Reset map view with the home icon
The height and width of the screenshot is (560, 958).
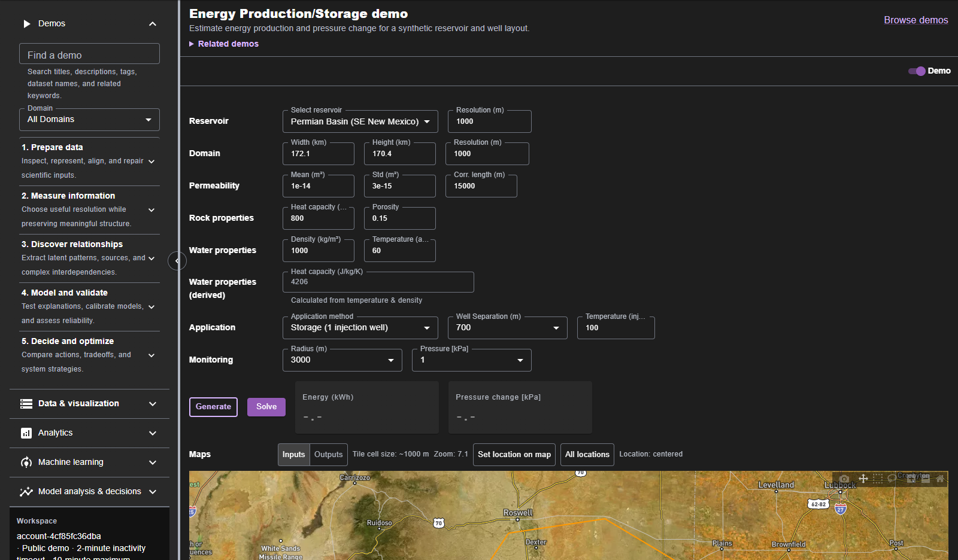940,479
